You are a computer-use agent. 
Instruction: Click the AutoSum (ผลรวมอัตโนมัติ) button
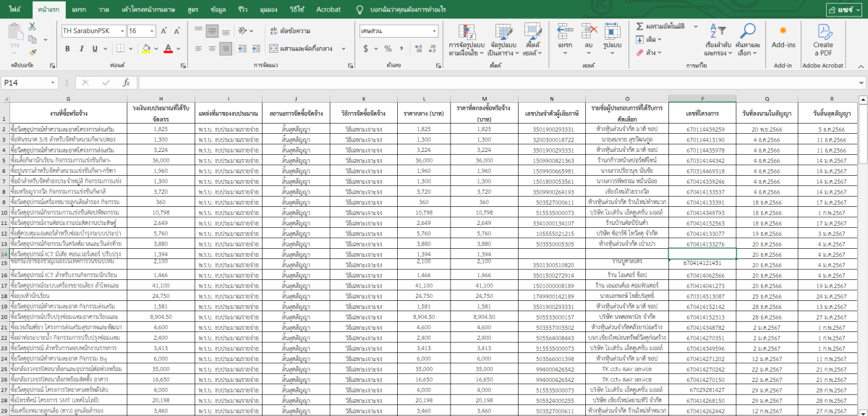[659, 26]
